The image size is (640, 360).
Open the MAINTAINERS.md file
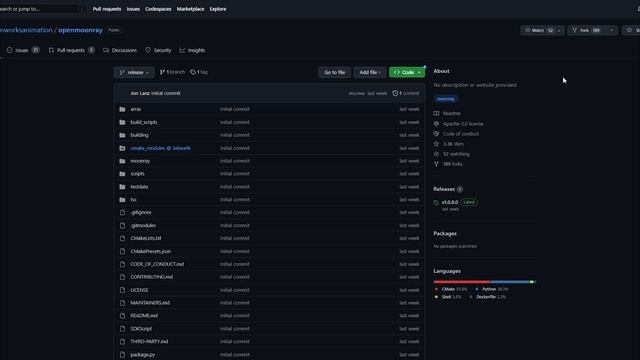click(x=150, y=303)
